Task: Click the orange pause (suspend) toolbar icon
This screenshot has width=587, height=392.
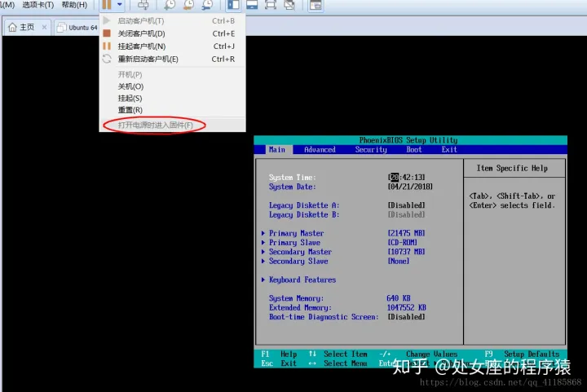Action: point(107,5)
